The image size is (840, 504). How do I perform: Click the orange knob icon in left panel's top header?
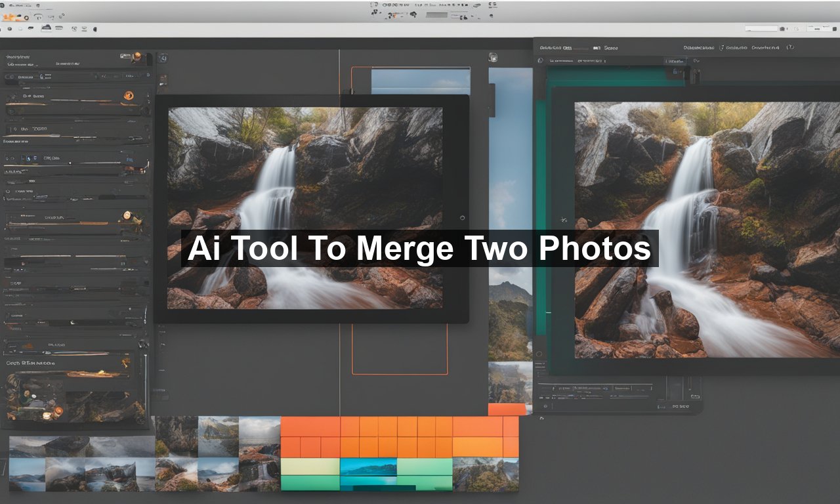(136, 58)
